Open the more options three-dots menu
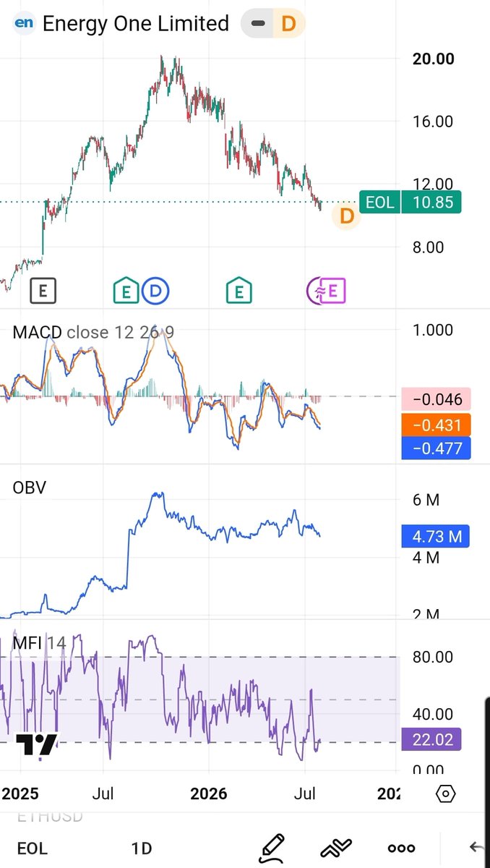 402,848
